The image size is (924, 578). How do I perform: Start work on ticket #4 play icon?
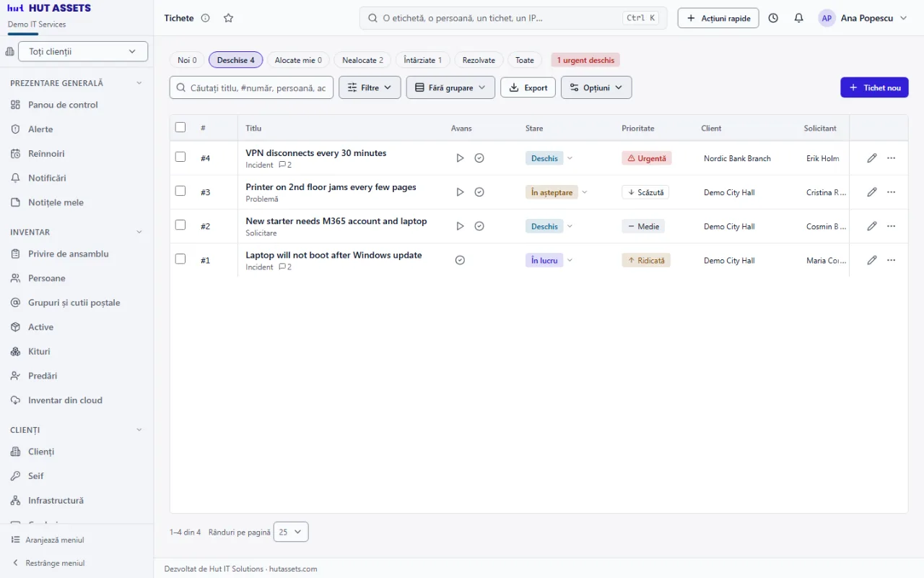(460, 158)
